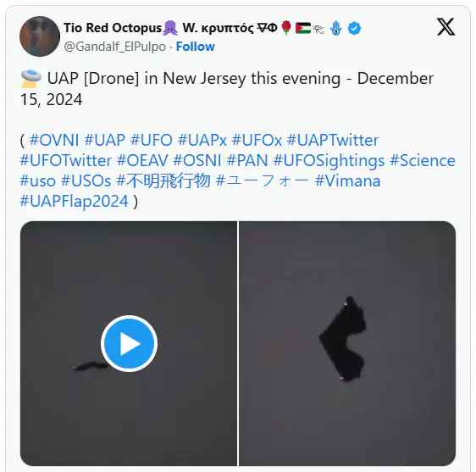Open the @Gandalf_ElPulpo handle link

[114, 47]
